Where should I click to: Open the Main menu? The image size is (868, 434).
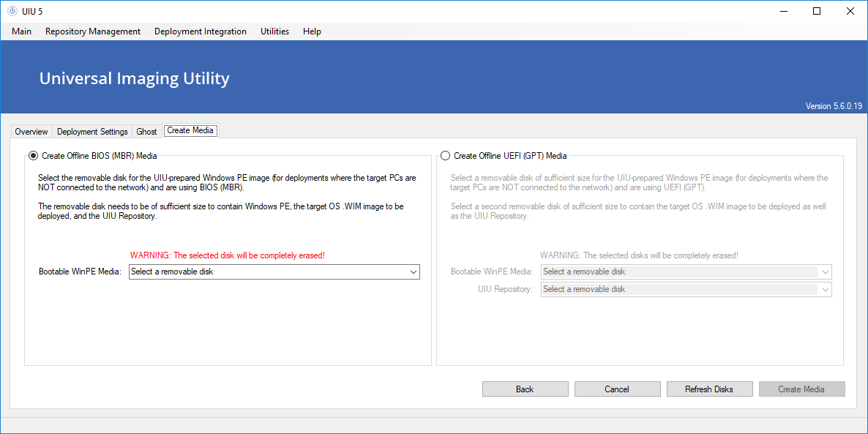pyautogui.click(x=21, y=31)
